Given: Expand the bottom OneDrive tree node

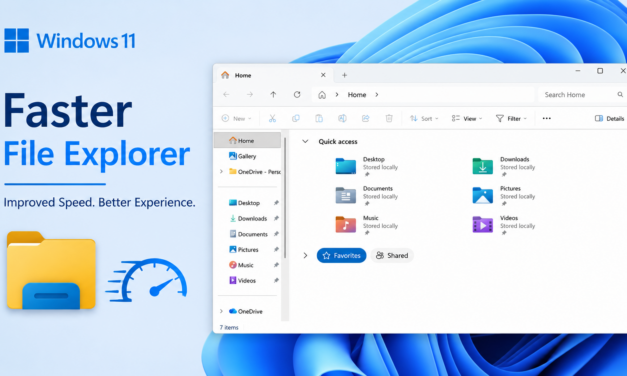Looking at the screenshot, I should 221,311.
